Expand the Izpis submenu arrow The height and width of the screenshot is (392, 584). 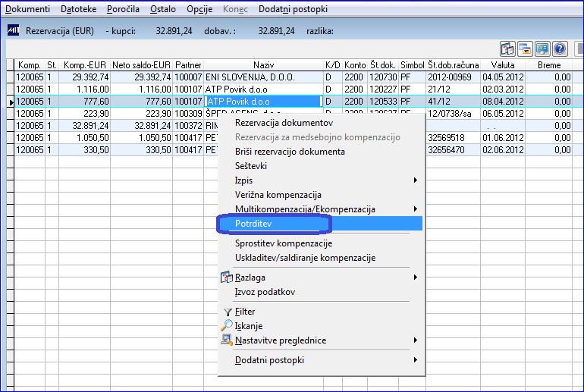416,180
